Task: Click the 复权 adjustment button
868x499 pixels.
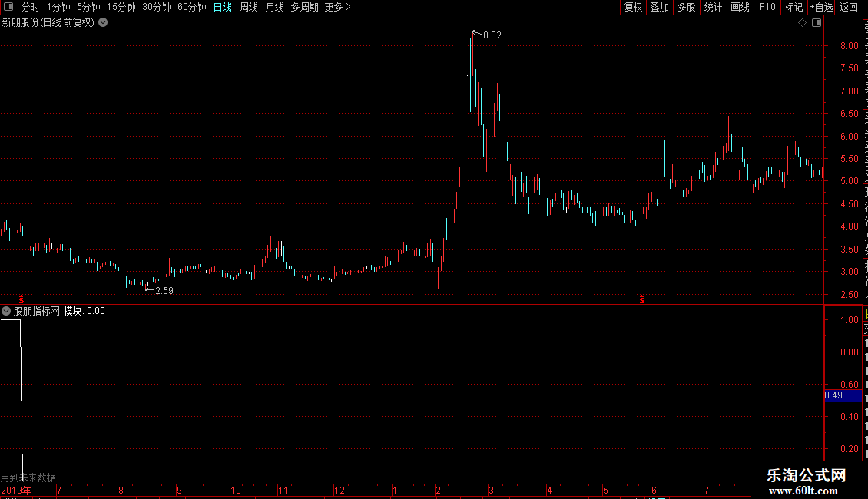Action: point(633,7)
